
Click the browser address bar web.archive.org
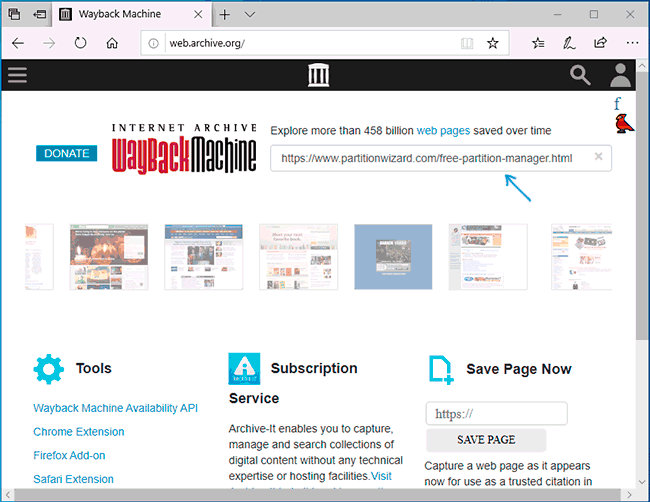(325, 43)
